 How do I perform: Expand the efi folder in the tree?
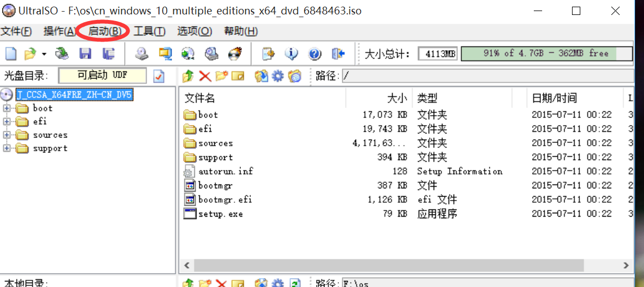pos(7,122)
